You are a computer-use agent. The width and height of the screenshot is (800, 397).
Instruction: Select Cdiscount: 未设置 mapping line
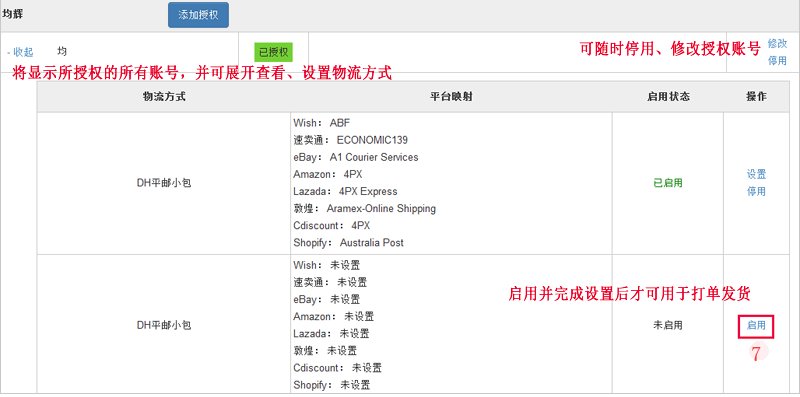(x=337, y=368)
